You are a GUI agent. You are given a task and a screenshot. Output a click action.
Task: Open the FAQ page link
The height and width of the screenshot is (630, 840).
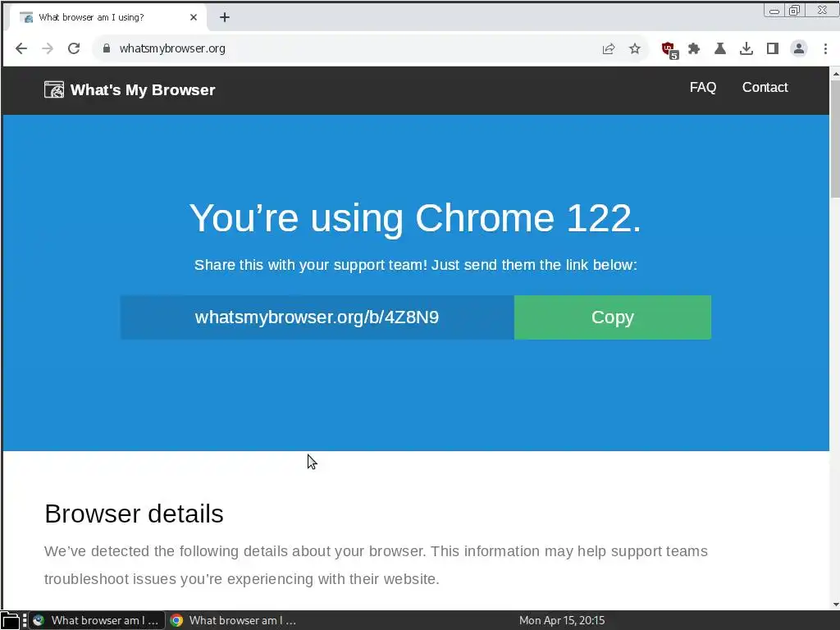pyautogui.click(x=703, y=87)
